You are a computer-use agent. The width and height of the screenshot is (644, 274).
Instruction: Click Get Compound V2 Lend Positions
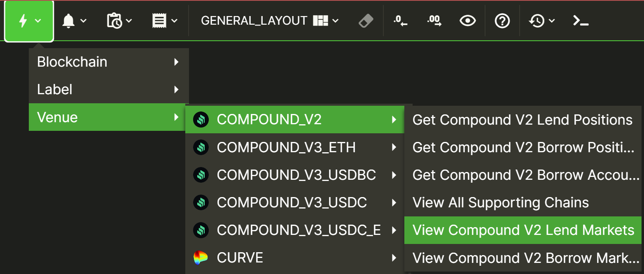[523, 120]
